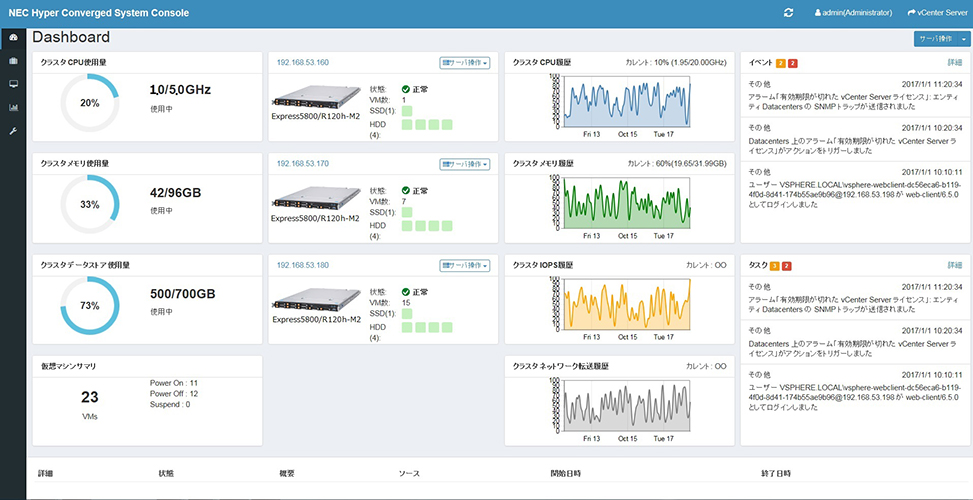Click the server image for 192.168.53.170
The width and height of the screenshot is (973, 500).
pyautogui.click(x=314, y=198)
